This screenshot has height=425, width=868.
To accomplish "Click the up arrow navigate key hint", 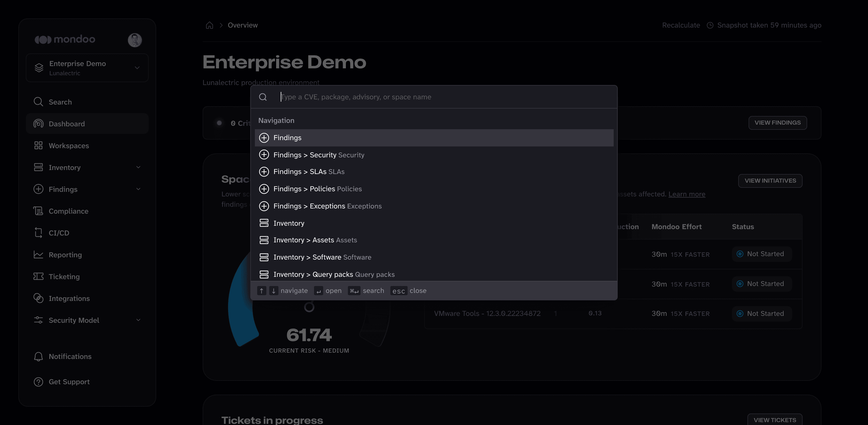I will tap(261, 291).
